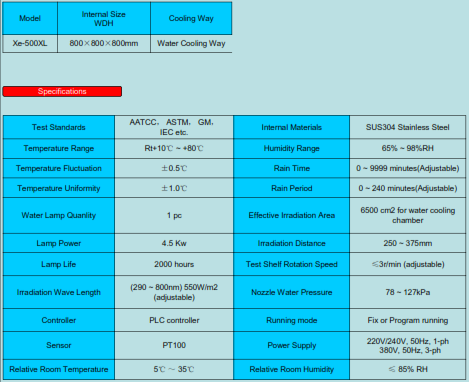Screen dimensions: 469x382
Task: Click the 2000 hours value cell
Action: pyautogui.click(x=174, y=264)
